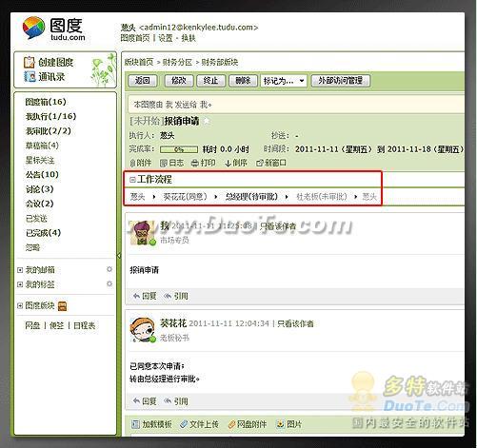Click the 终止 terminate button
The image size is (477, 448).
point(210,81)
